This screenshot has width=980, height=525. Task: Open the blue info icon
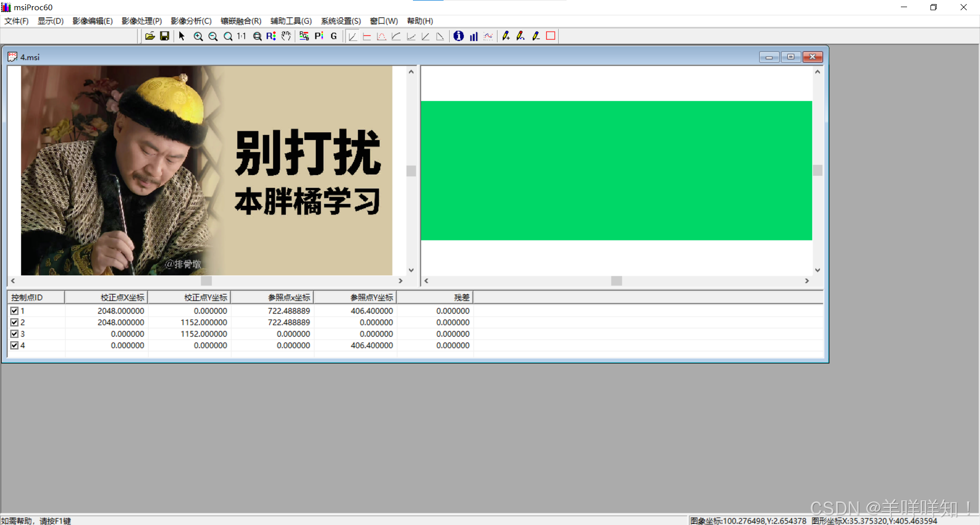pos(458,36)
